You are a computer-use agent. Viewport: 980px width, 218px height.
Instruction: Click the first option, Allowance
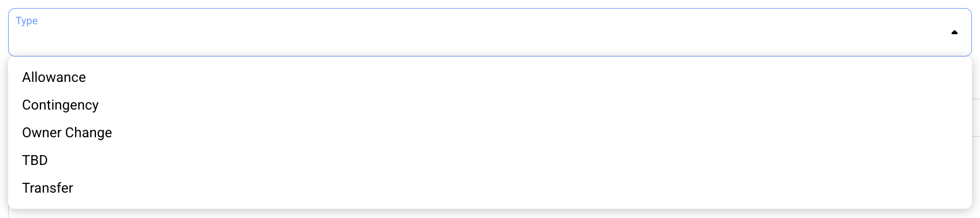490,77
